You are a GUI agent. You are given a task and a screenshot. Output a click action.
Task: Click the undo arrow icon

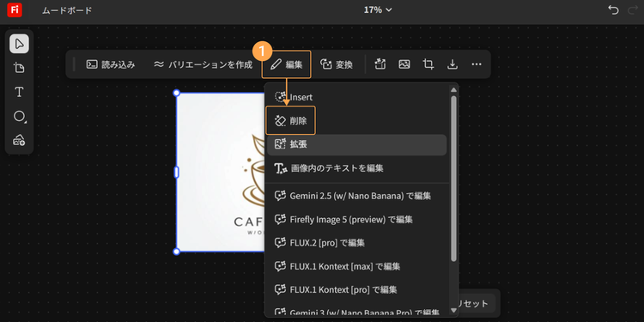click(613, 9)
